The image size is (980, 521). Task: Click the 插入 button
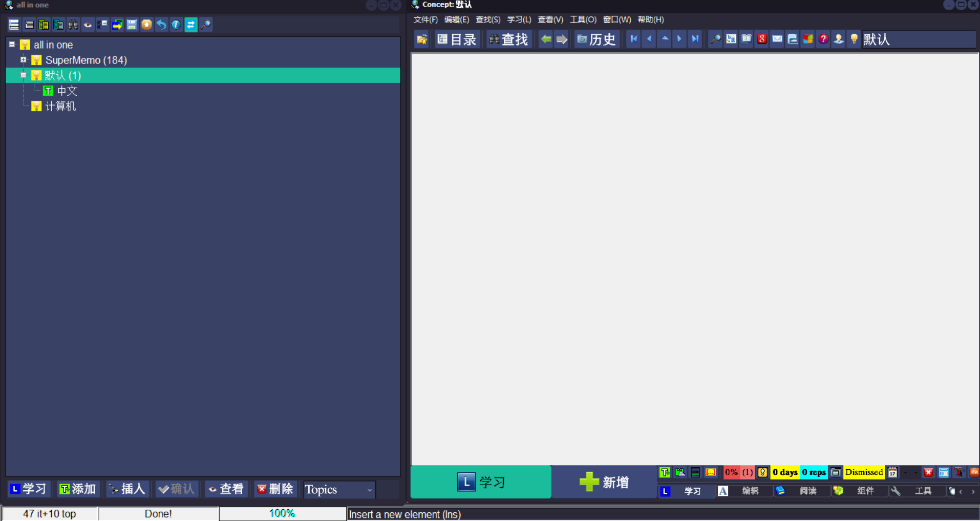point(127,489)
